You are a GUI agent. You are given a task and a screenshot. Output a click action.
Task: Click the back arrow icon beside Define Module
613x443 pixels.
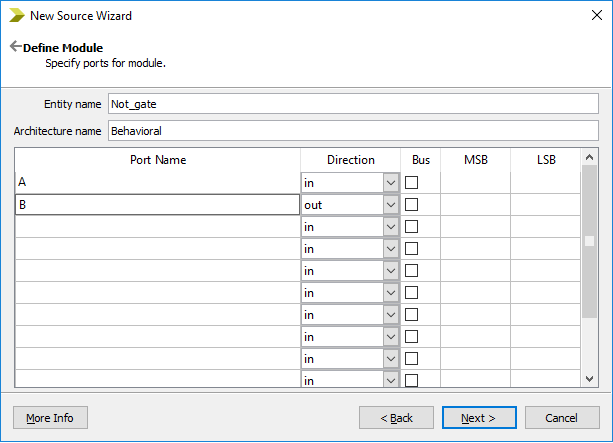[x=15, y=47]
